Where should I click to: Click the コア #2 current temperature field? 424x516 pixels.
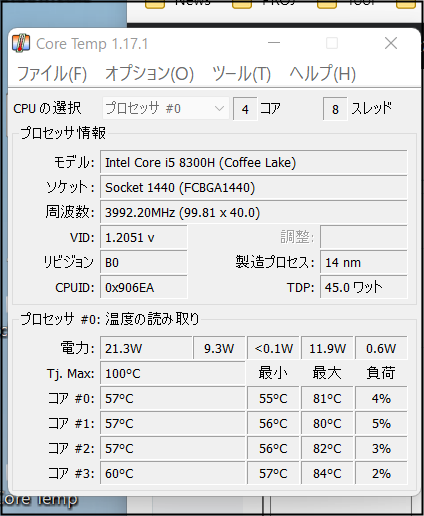173,448
